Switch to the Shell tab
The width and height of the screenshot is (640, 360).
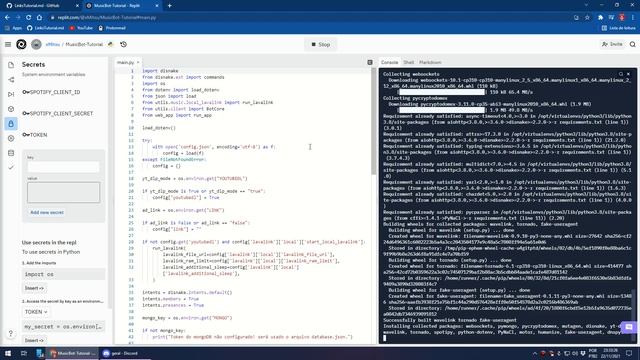pos(409,62)
